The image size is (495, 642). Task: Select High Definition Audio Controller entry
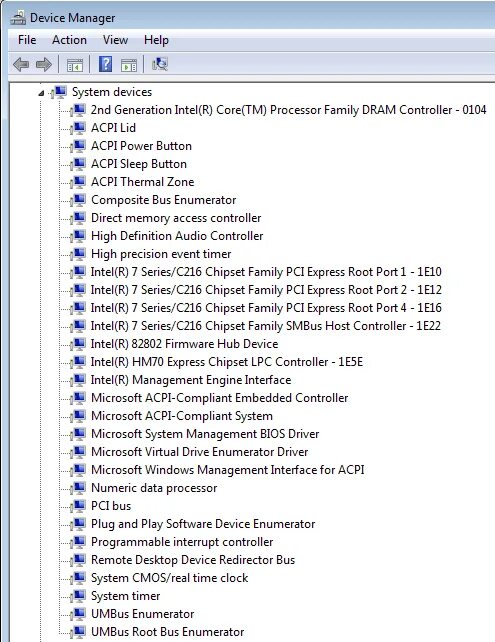[177, 236]
